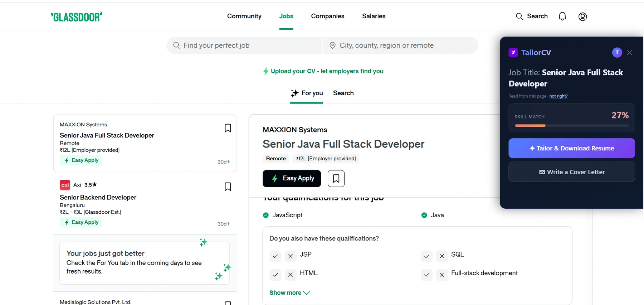
Task: Bookmark the Senior Backend Developer card
Action: coord(228,187)
